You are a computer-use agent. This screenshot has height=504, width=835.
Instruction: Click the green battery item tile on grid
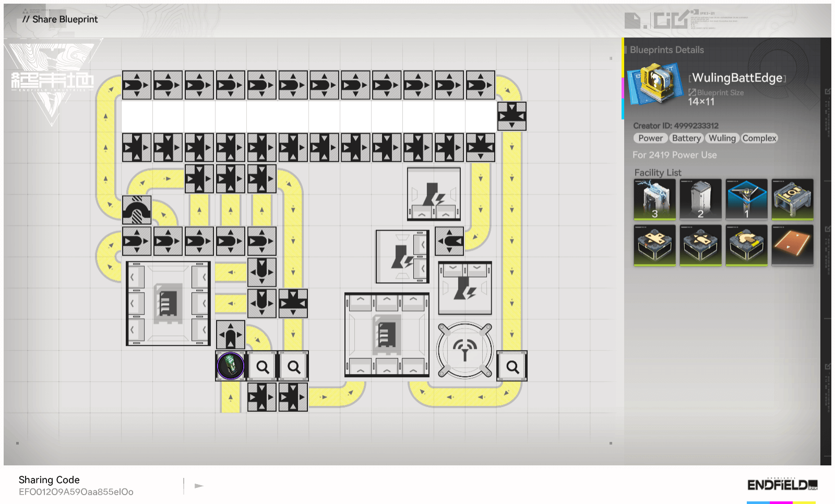click(x=230, y=366)
